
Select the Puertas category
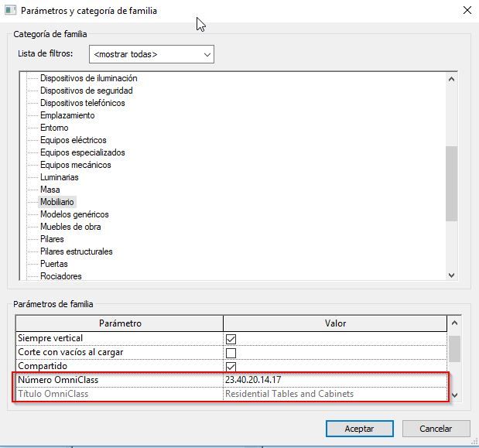tap(53, 264)
